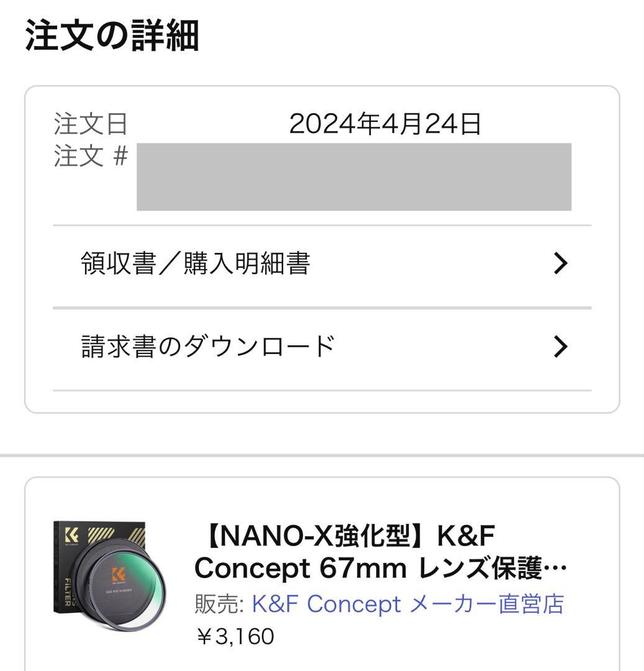Click the 注文 # label

[91, 157]
